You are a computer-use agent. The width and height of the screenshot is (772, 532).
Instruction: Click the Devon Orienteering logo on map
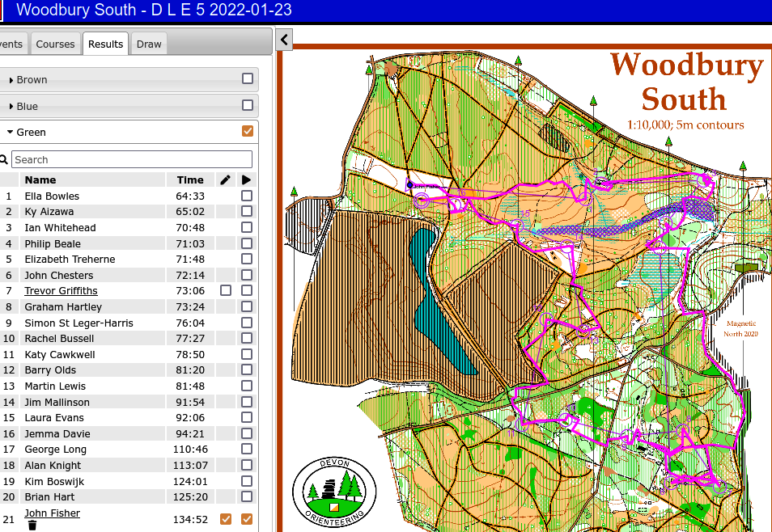(334, 491)
